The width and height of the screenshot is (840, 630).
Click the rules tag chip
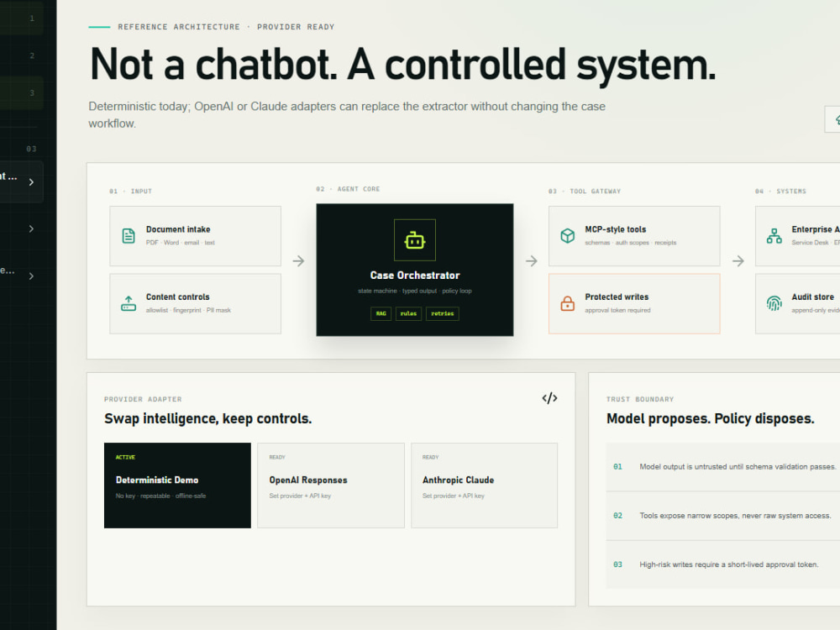click(408, 313)
